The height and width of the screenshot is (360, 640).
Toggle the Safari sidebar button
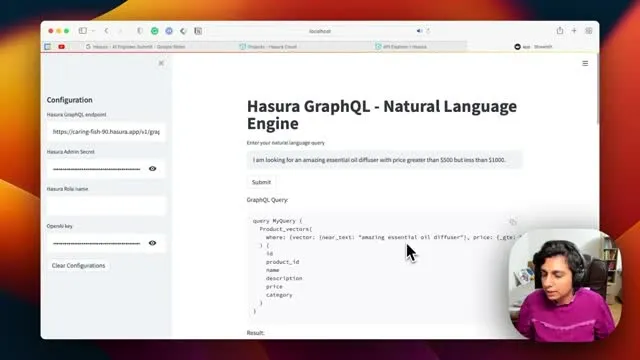(x=82, y=31)
